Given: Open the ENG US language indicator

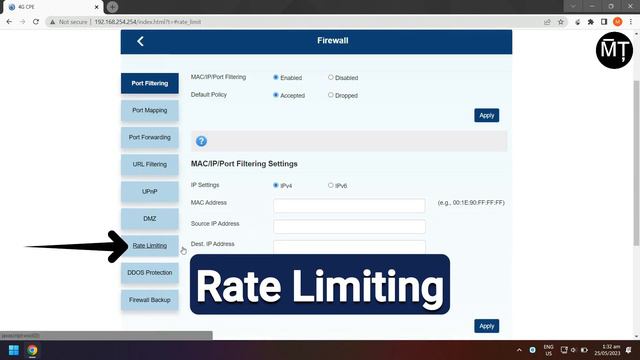Looking at the screenshot, I should coord(549,350).
